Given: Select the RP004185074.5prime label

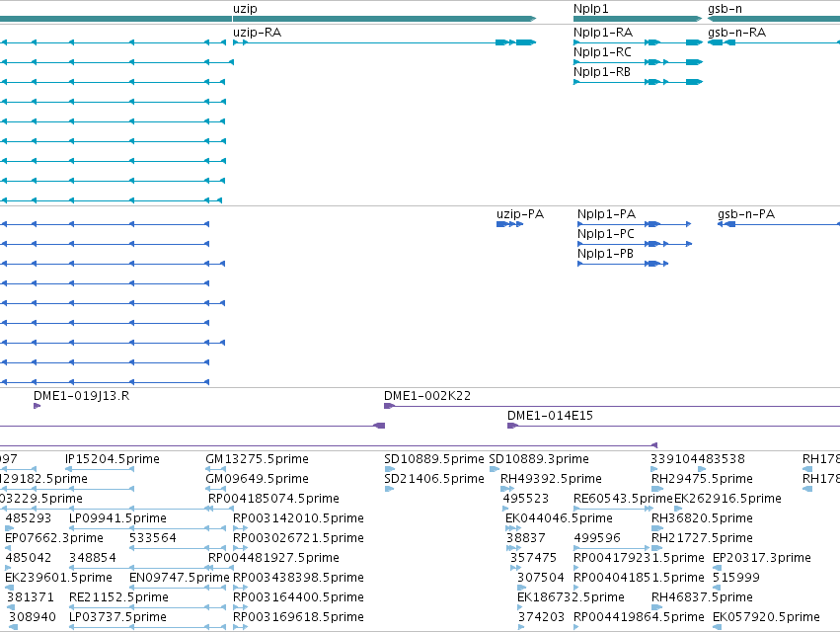Looking at the screenshot, I should [x=273, y=499].
